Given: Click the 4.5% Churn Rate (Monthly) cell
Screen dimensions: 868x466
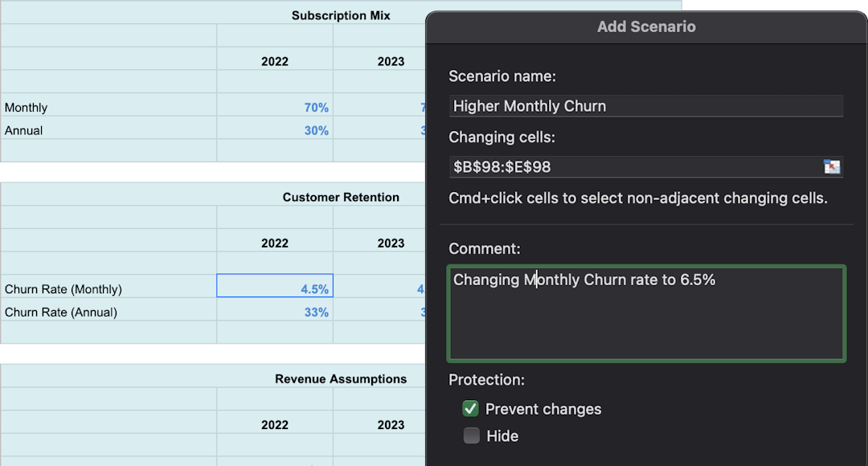Looking at the screenshot, I should (x=275, y=289).
